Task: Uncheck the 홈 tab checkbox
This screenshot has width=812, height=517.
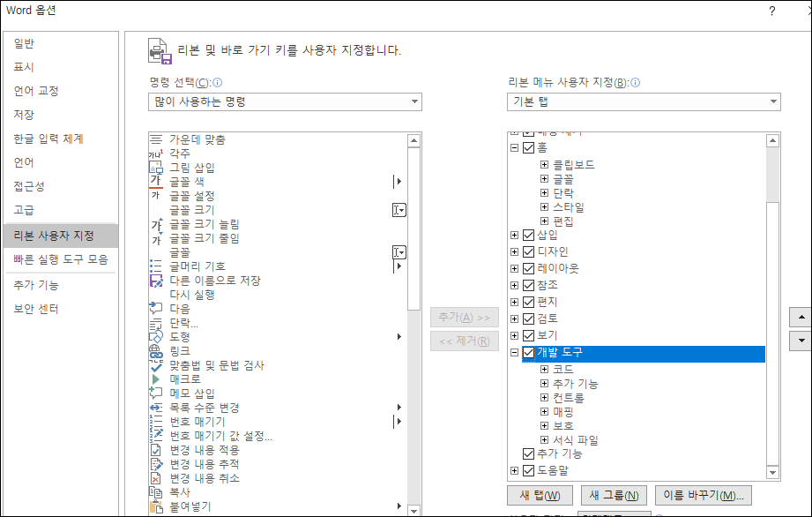Action: point(528,147)
